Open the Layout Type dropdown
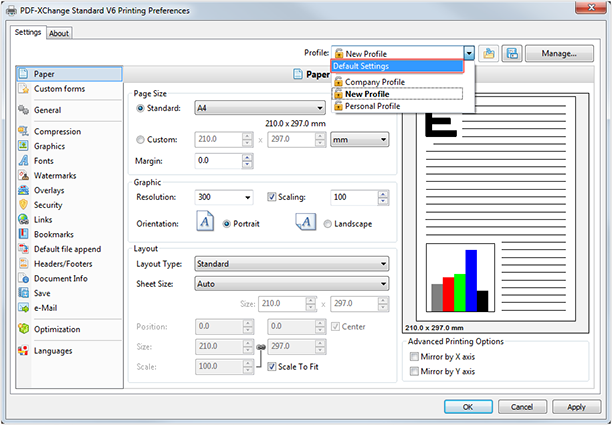This screenshot has width=612, height=425. point(292,264)
